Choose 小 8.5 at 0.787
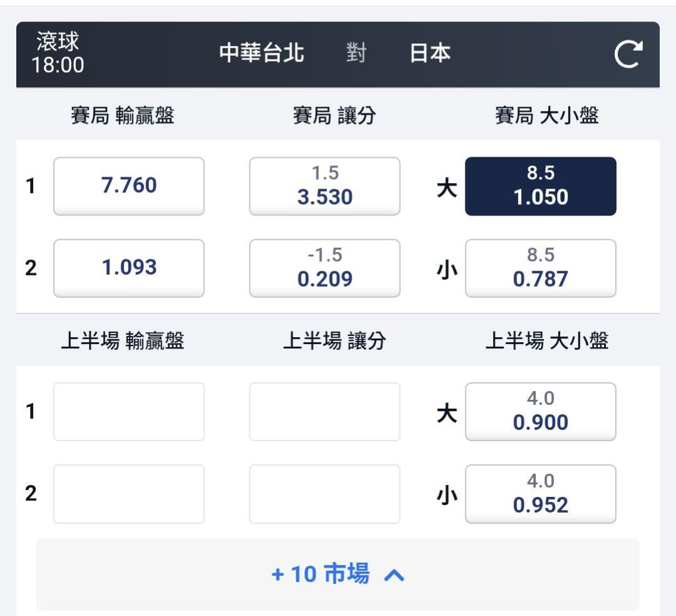The width and height of the screenshot is (676, 616). click(x=540, y=268)
